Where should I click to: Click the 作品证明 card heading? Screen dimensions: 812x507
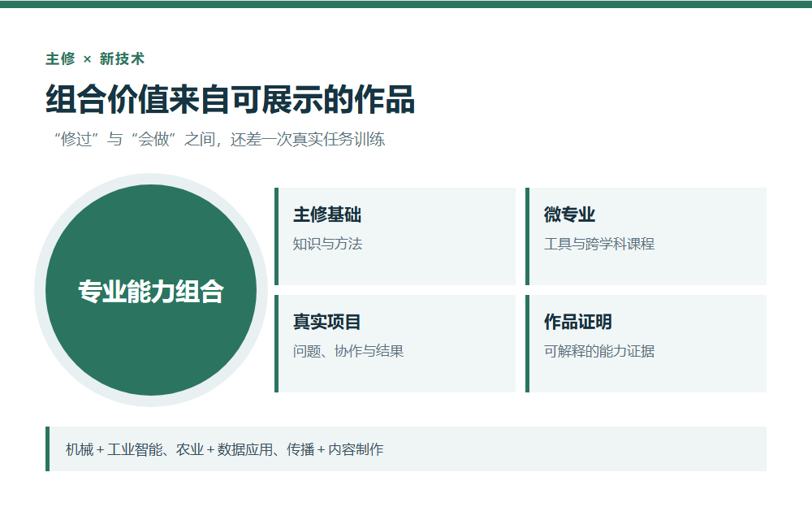click(x=578, y=322)
